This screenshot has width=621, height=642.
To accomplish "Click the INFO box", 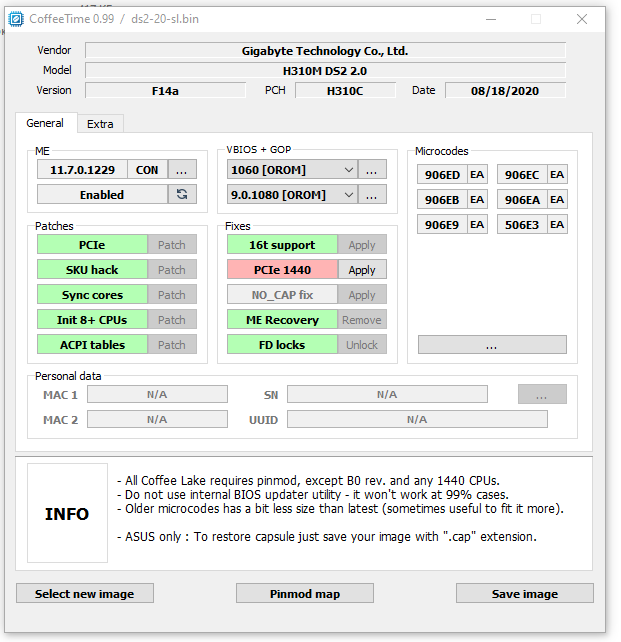I will [67, 513].
